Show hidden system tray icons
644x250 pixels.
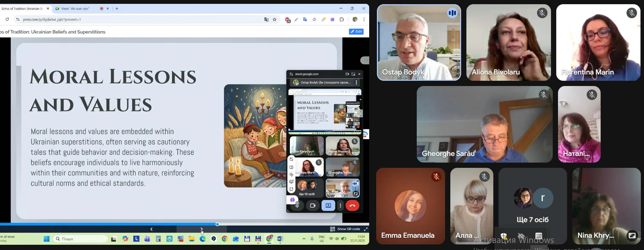[304, 239]
